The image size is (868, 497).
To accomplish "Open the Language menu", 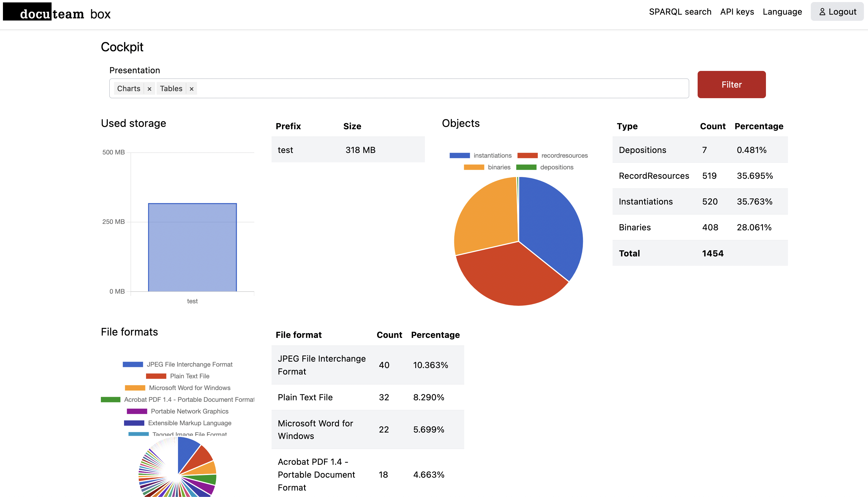I will (x=782, y=12).
